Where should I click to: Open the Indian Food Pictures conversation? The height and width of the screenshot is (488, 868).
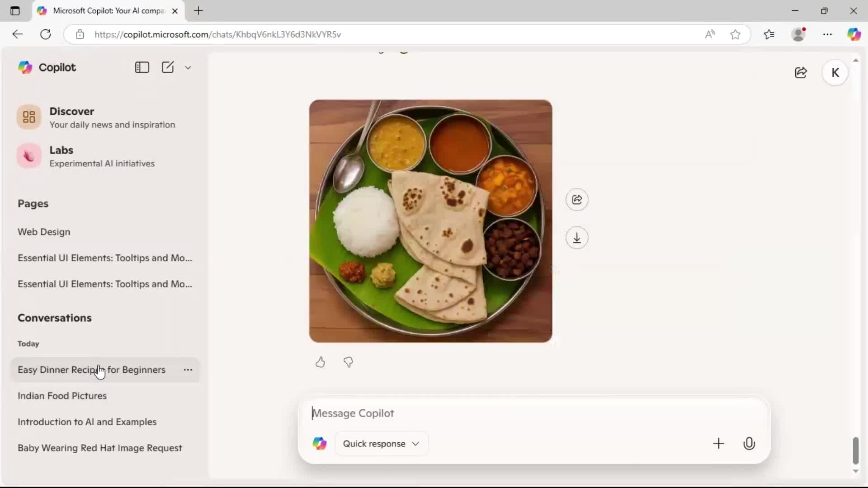tap(62, 396)
